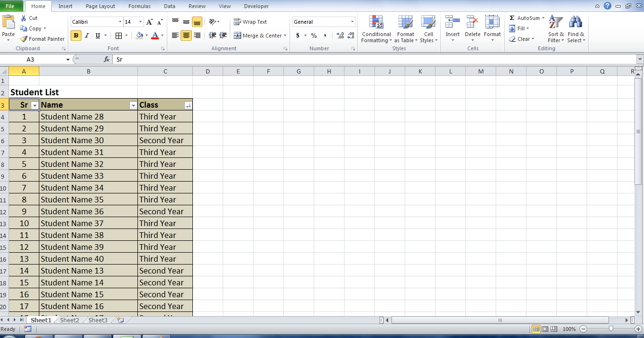This screenshot has width=644, height=338.
Task: Click the Format Painter brush icon
Action: pyautogui.click(x=24, y=39)
